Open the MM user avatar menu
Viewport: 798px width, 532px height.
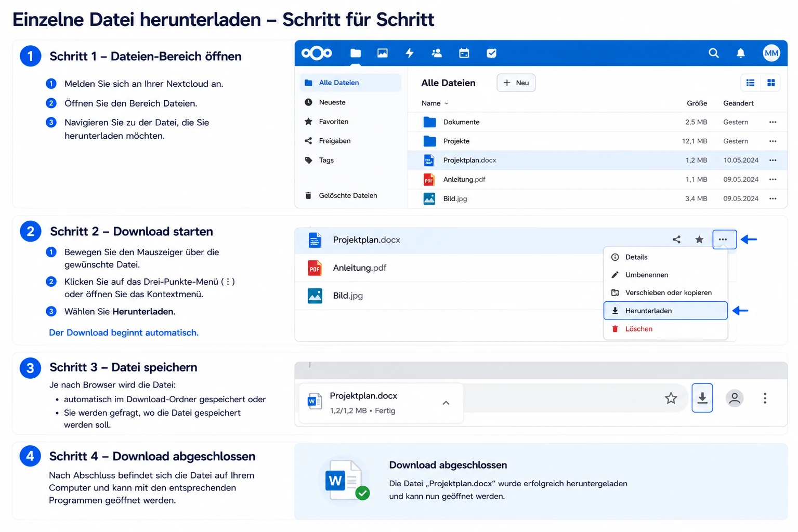coord(771,53)
